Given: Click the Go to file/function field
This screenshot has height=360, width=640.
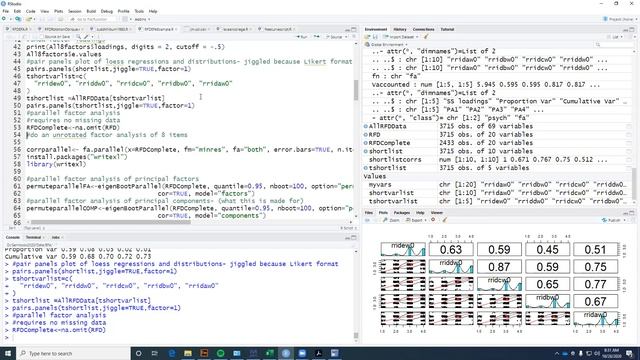Looking at the screenshot, I should pos(92,19).
